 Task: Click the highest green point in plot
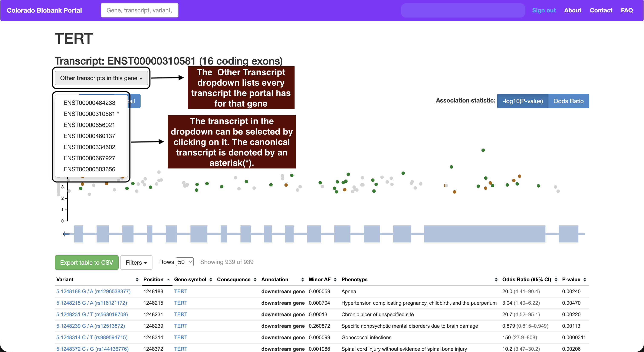tap(483, 150)
